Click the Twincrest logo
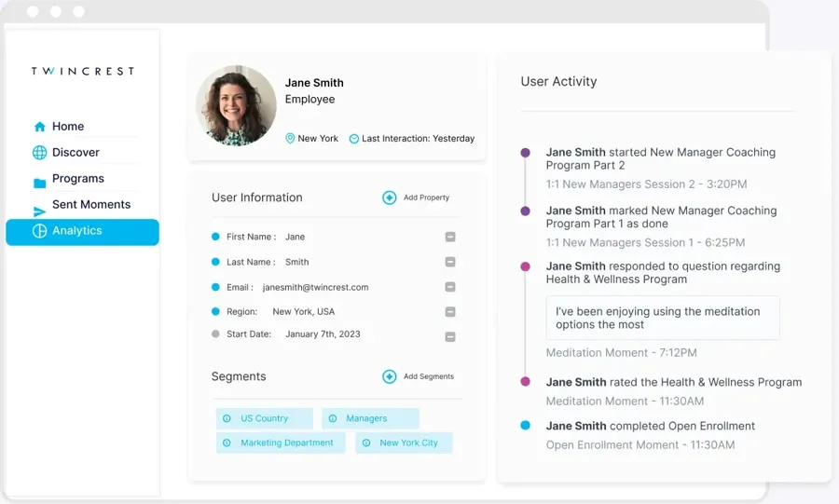839x504 pixels. (x=82, y=71)
